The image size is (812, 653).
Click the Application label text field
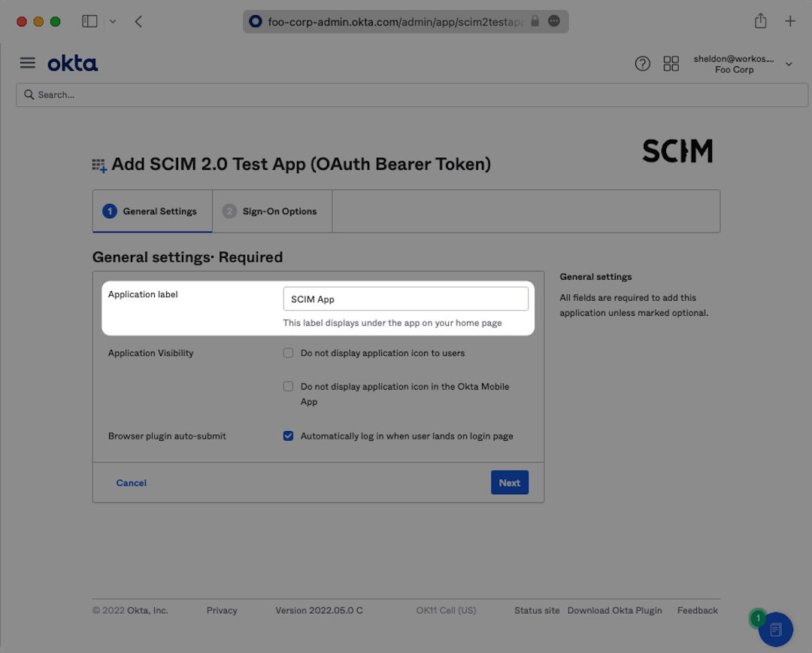[x=405, y=299]
